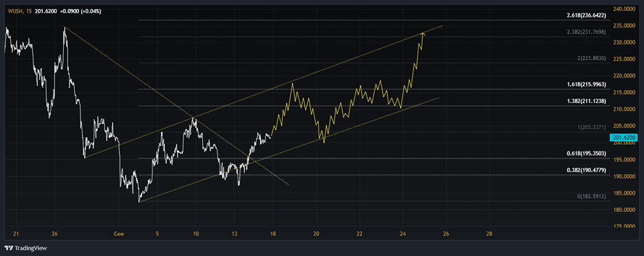Select the Fibonacci label 1.382(211.1238)
Image resolution: width=644 pixels, height=256 pixels.
click(586, 101)
